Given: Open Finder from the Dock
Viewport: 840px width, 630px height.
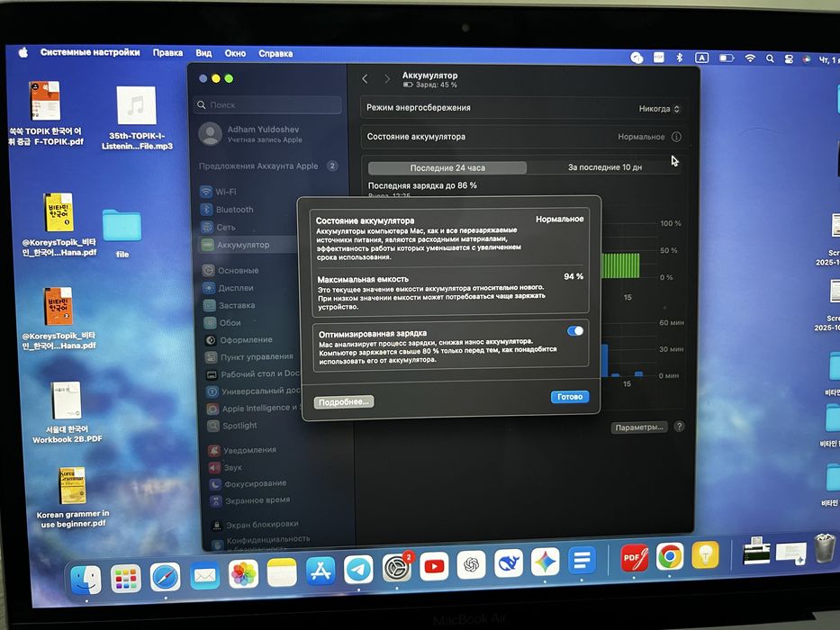Looking at the screenshot, I should 86,579.
